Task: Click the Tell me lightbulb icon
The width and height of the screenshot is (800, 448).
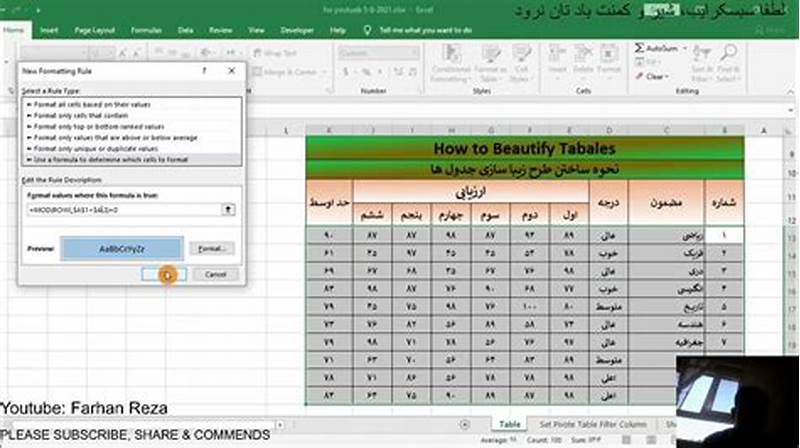Action: [366, 31]
